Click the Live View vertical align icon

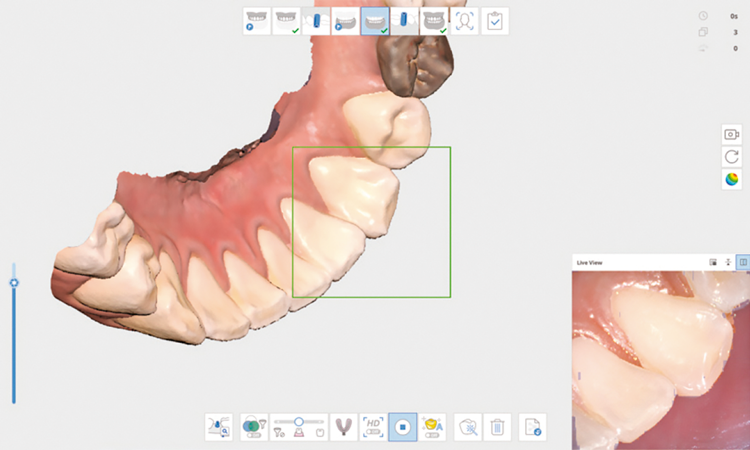[728, 262]
